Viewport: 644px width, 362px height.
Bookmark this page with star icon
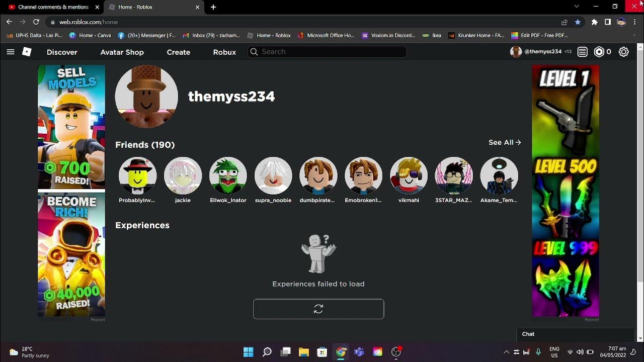[578, 22]
